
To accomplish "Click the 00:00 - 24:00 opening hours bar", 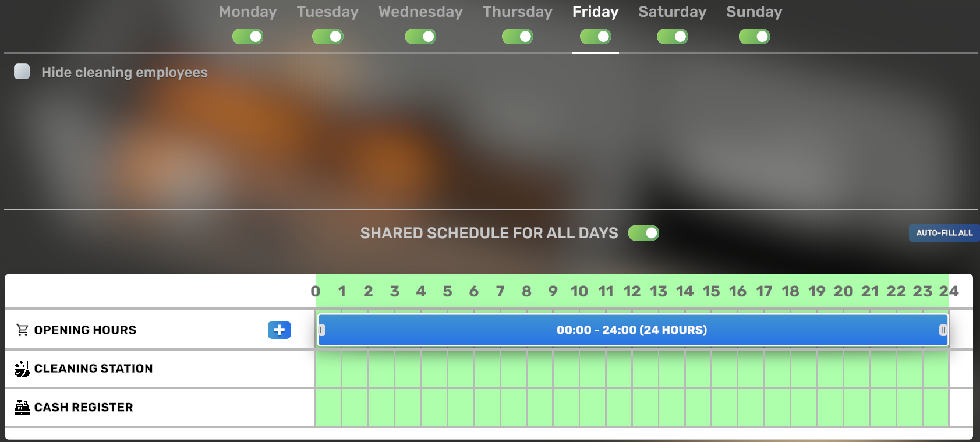I will 632,330.
